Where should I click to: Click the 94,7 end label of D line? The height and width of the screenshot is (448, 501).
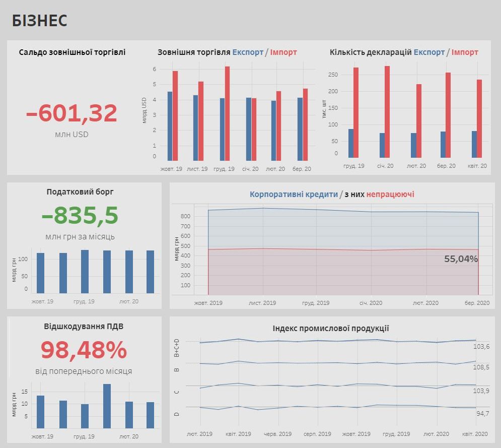(x=482, y=414)
